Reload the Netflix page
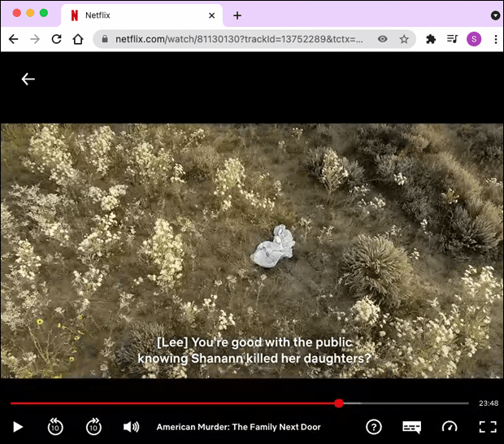 pos(57,39)
